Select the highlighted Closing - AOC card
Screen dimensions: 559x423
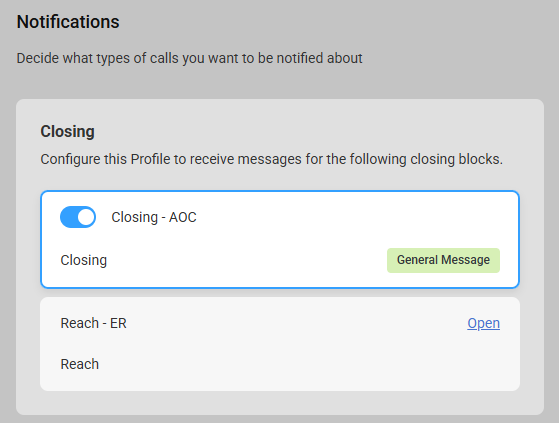point(280,239)
